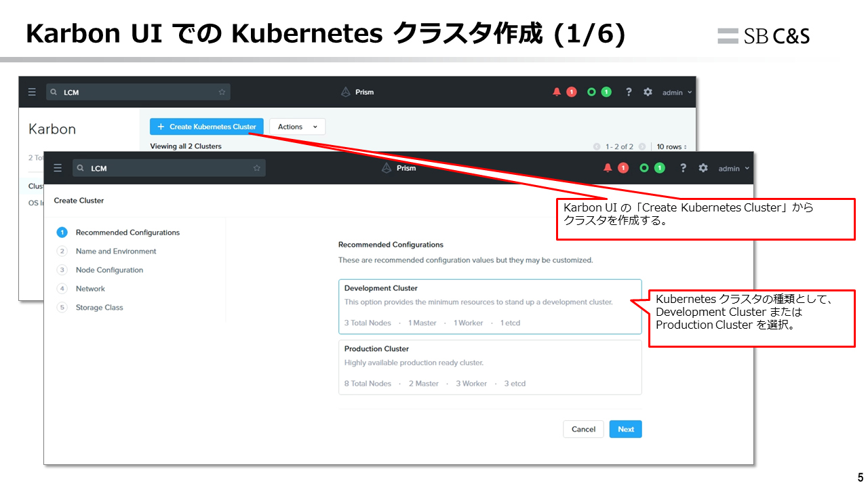Screen dimensions: 868x488
Task: Click '3 Total Nodes' in Development Cluster card
Action: [368, 323]
